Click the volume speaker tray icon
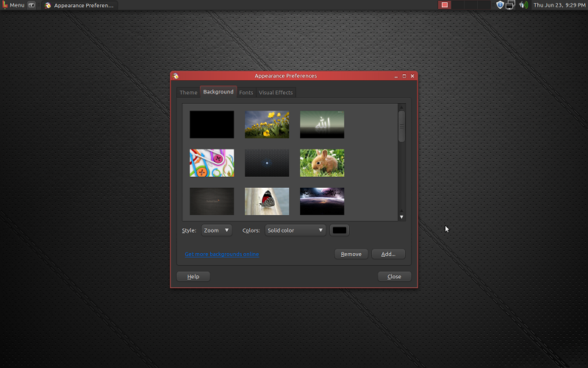The width and height of the screenshot is (588, 368). (523, 5)
